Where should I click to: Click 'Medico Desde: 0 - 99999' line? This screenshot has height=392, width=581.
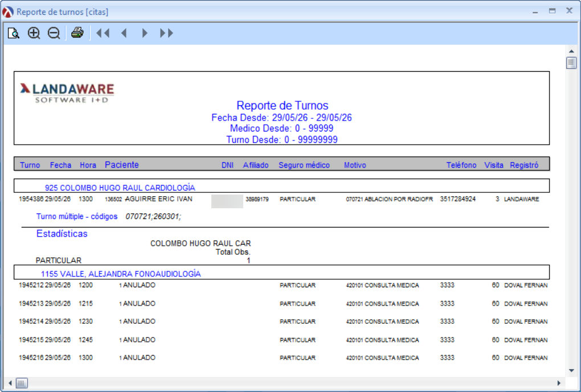click(x=281, y=129)
